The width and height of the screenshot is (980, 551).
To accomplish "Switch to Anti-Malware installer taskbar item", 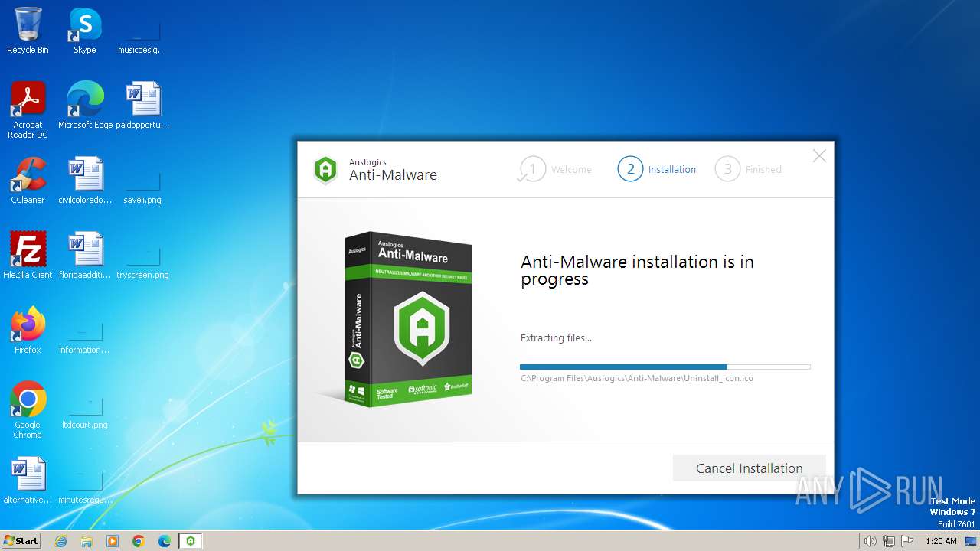I will point(191,541).
